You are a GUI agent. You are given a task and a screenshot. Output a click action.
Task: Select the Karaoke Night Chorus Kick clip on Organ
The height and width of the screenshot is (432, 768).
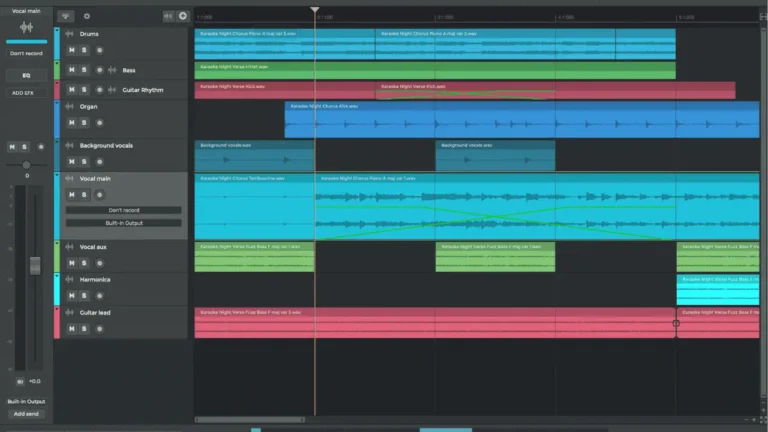tap(522, 120)
